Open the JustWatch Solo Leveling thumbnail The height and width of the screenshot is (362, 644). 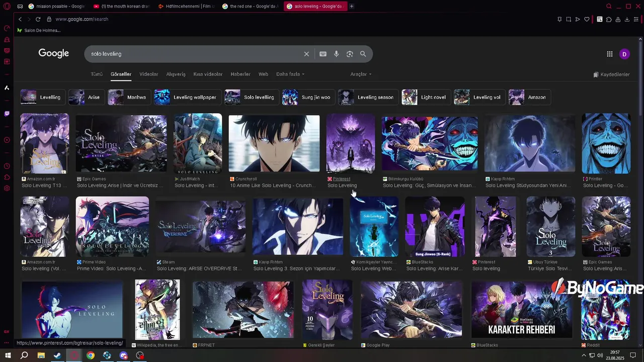pyautogui.click(x=198, y=144)
